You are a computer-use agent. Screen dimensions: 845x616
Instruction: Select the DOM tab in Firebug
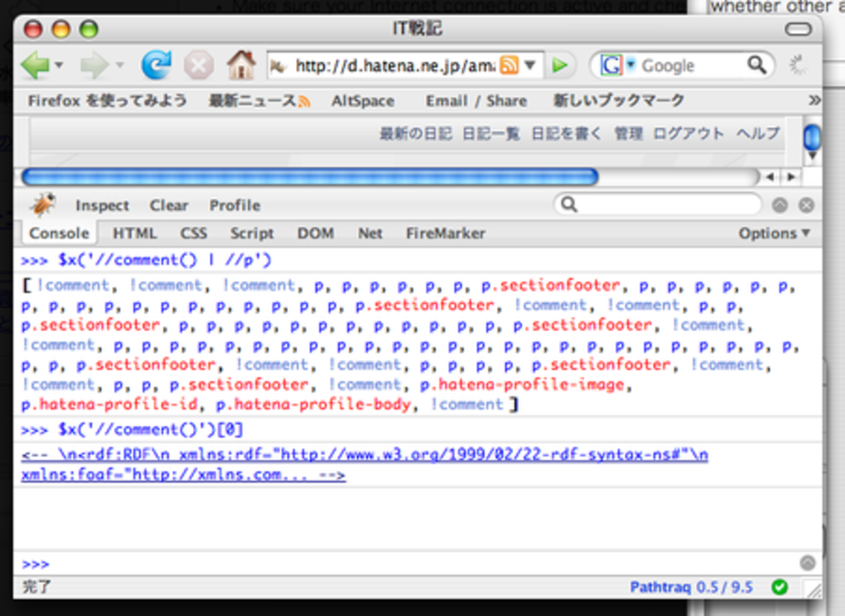point(315,233)
